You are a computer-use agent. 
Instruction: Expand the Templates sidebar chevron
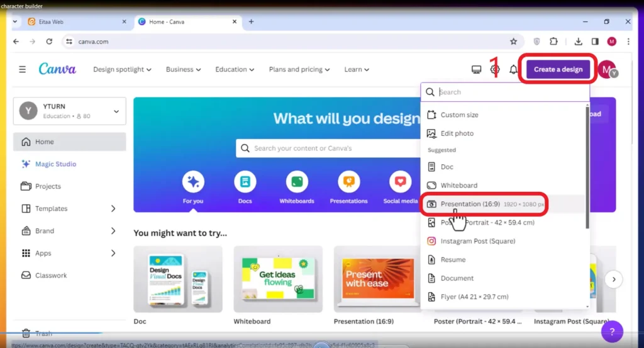[113, 209]
